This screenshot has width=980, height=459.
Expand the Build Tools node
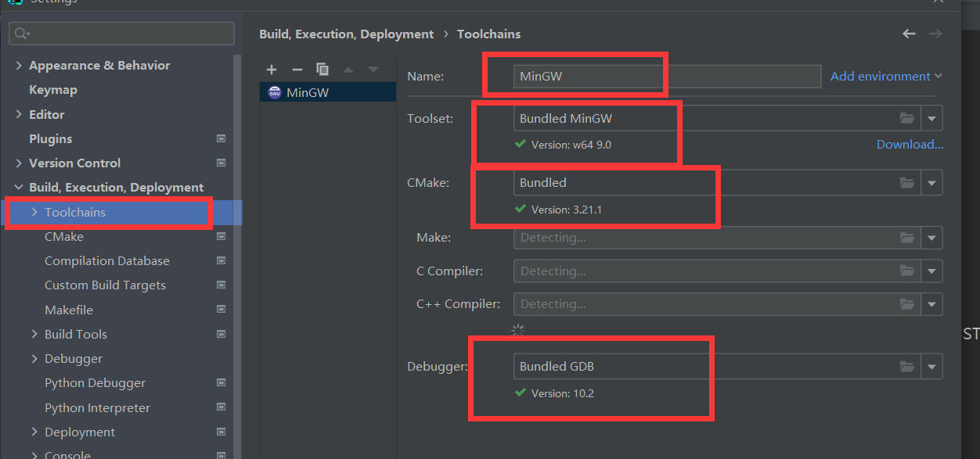click(x=34, y=334)
